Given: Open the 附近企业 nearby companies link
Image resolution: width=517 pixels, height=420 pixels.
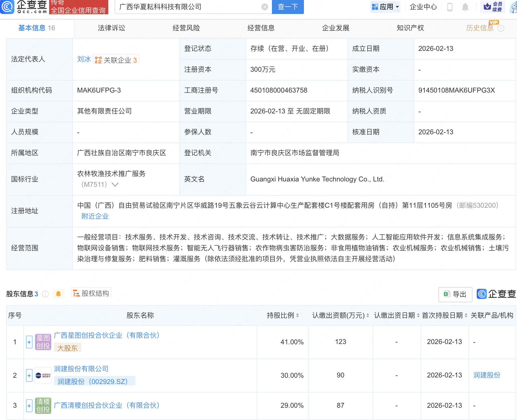Looking at the screenshot, I should pyautogui.click(x=95, y=216).
